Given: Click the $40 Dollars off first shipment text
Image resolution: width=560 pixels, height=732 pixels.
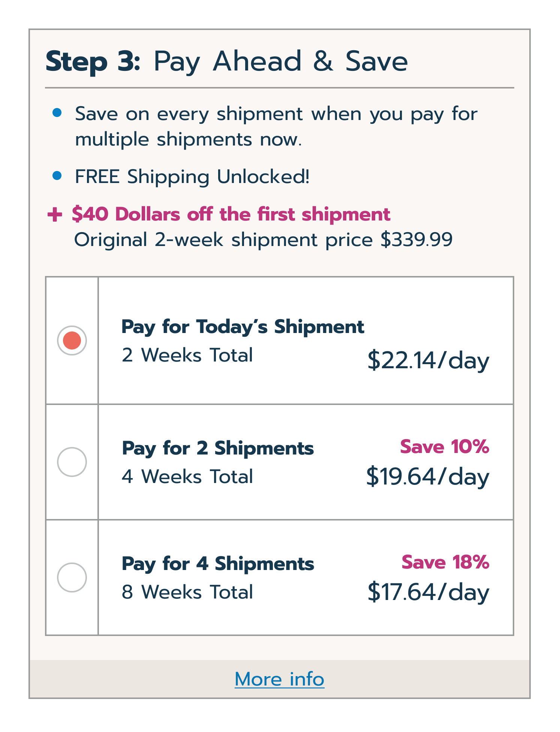Looking at the screenshot, I should (x=231, y=214).
